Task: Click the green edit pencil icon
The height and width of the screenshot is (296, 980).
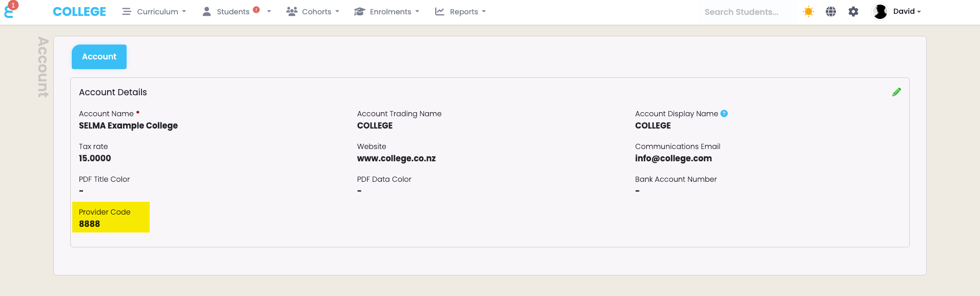Action: (896, 92)
